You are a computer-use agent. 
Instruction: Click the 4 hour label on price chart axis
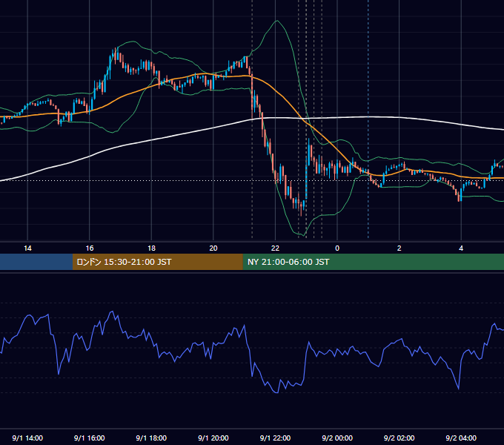[x=461, y=248]
